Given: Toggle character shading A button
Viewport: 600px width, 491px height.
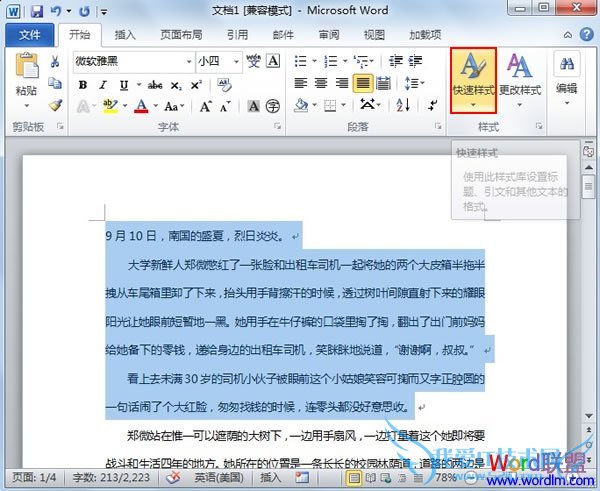Looking at the screenshot, I should [x=253, y=106].
